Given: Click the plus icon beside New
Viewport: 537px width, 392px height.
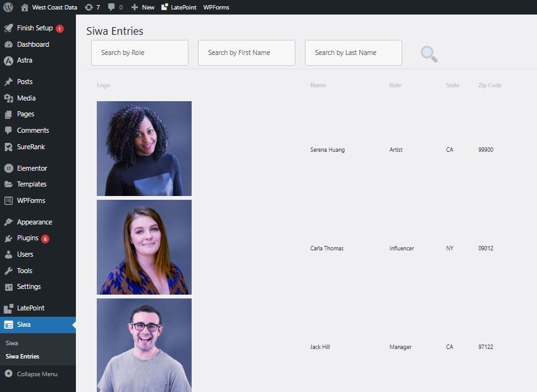Looking at the screenshot, I should click(x=135, y=7).
